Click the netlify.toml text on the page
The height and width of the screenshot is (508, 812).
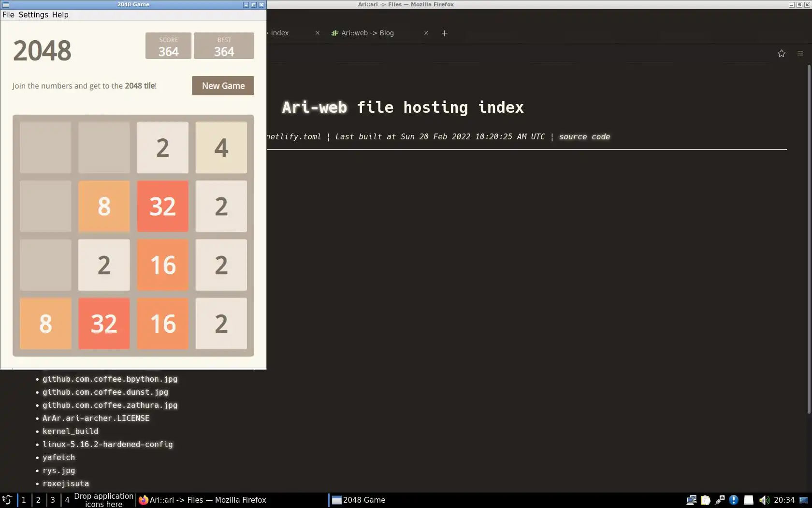click(x=293, y=137)
